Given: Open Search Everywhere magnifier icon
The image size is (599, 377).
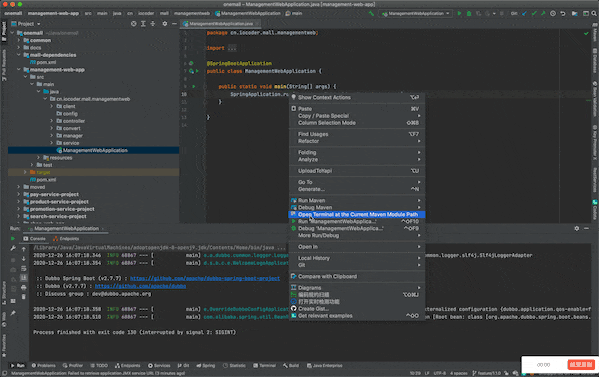Looking at the screenshot, I should (594, 13).
